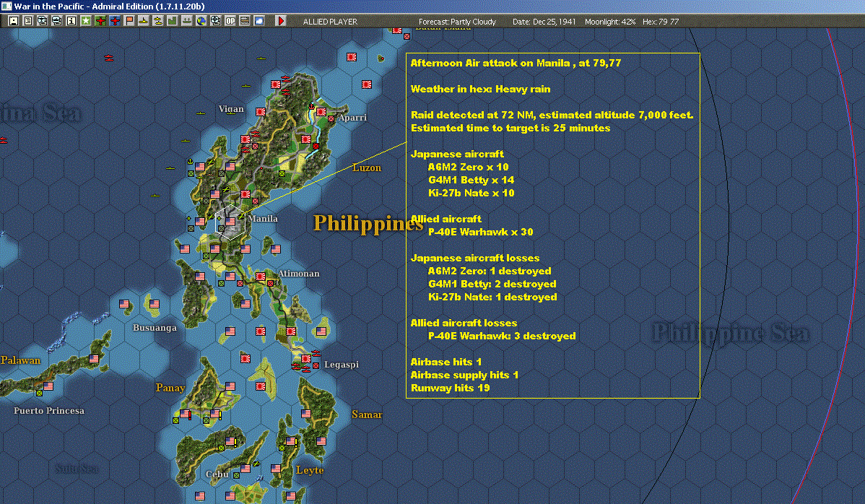Image resolution: width=865 pixels, height=504 pixels.
Task: Click the red plane on blue background icon
Action: (115, 21)
